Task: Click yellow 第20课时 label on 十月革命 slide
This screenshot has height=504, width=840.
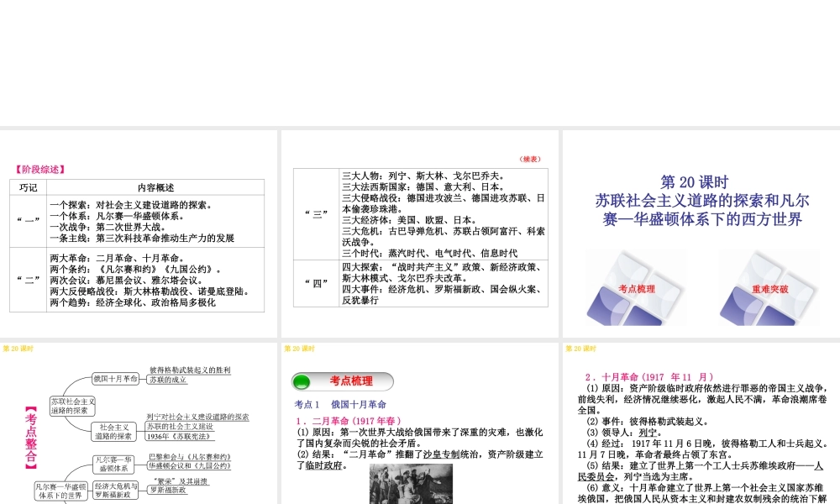Action: (580, 349)
